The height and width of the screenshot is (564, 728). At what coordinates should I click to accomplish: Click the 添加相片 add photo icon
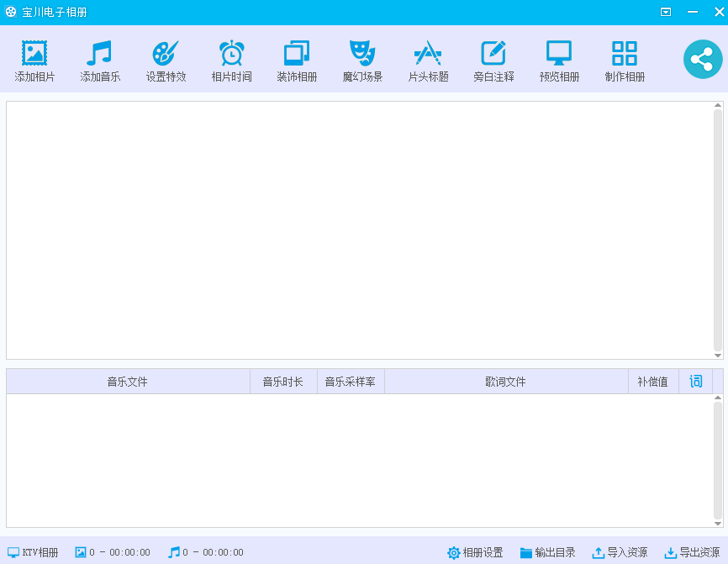pyautogui.click(x=34, y=55)
